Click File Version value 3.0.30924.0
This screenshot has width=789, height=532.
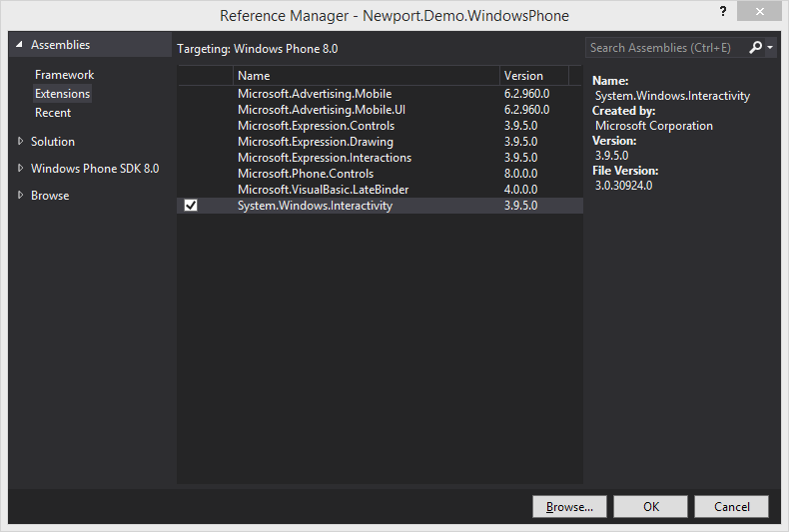click(x=624, y=186)
